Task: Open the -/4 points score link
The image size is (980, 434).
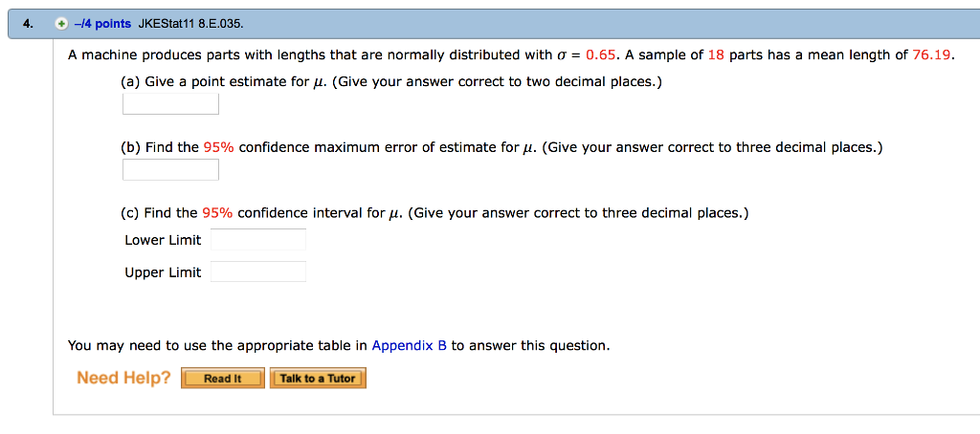Action: [101, 24]
